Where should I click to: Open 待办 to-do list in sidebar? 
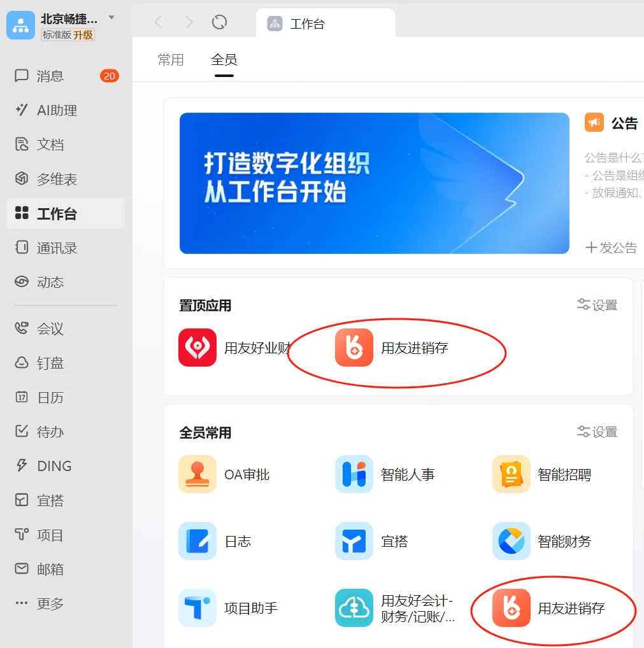[x=66, y=432]
